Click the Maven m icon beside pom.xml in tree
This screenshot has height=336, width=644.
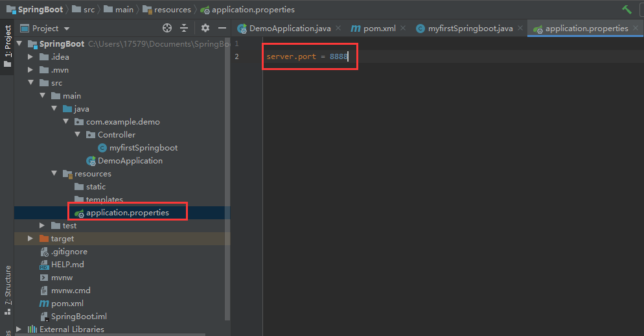tap(44, 304)
